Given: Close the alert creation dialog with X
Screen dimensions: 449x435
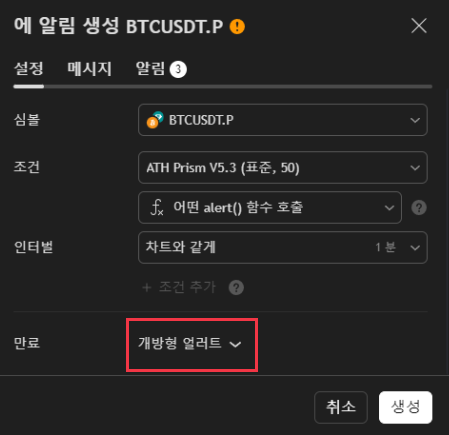Looking at the screenshot, I should (x=419, y=26).
